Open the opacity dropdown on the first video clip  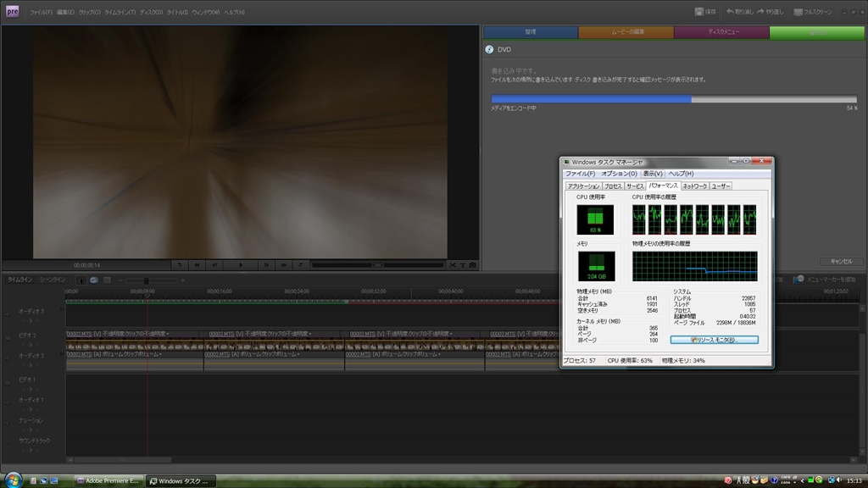169,334
